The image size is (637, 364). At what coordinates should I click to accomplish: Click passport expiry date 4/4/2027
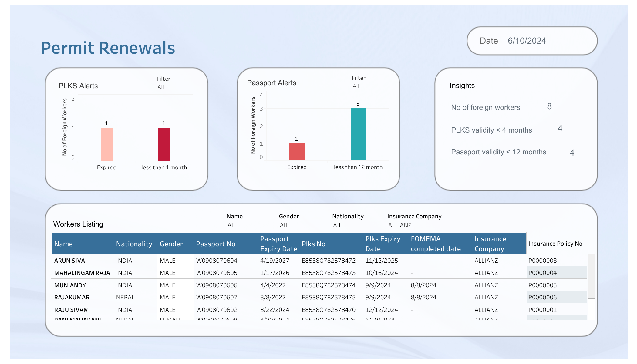[273, 285]
